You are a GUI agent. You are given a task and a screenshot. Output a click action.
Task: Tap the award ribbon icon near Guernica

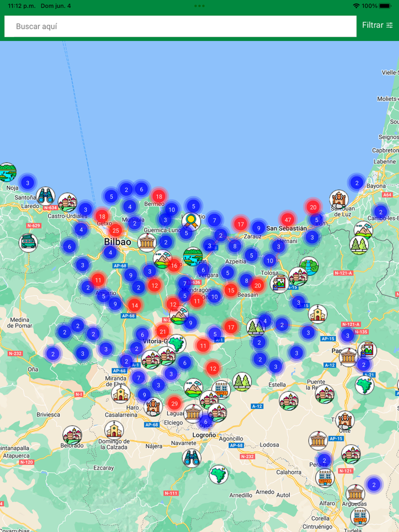(191, 221)
